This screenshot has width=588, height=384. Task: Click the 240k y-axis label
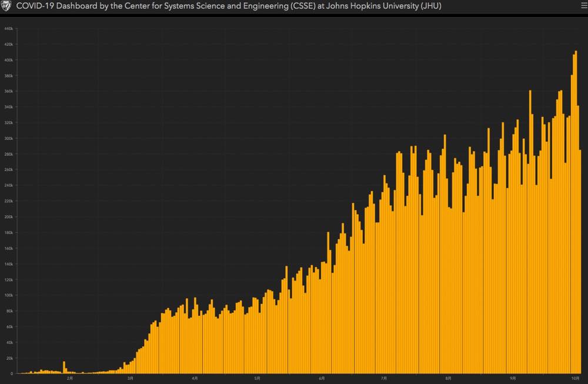(9, 185)
